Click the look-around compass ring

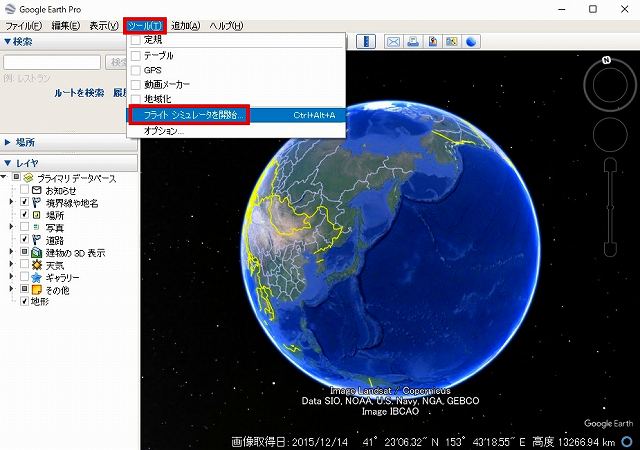coord(610,85)
